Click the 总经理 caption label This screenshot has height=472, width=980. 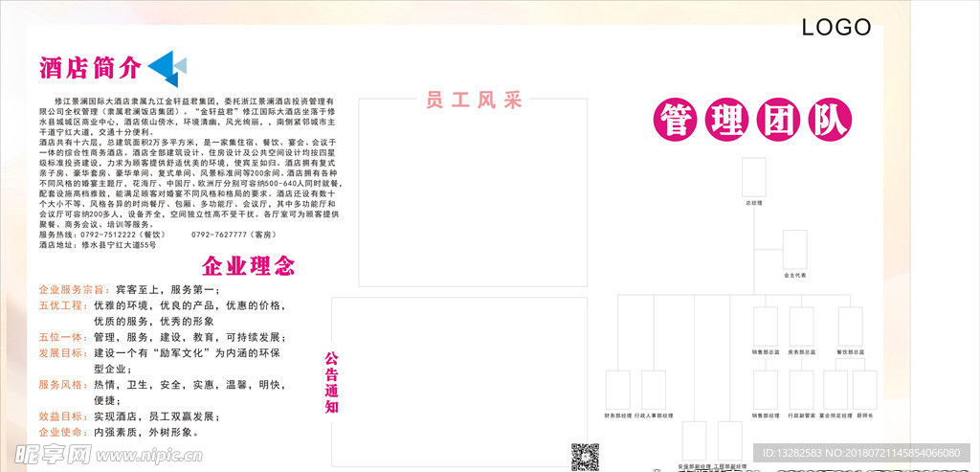point(754,203)
